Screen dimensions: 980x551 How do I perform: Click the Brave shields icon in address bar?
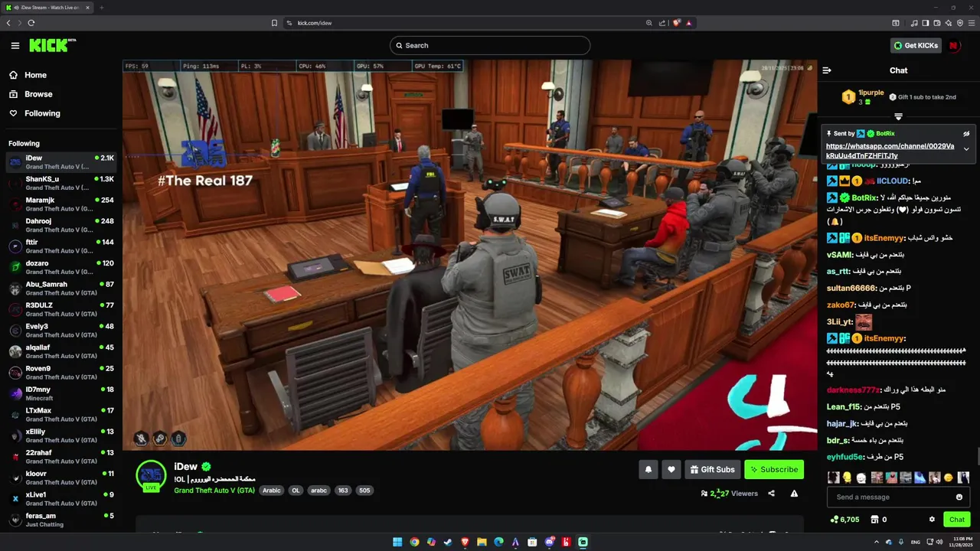coord(677,23)
